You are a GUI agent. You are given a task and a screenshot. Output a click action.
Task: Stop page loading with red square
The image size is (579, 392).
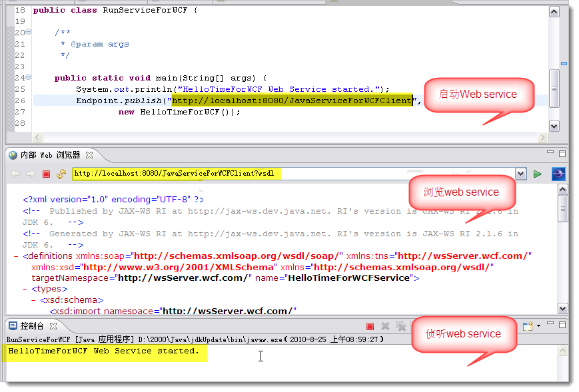click(x=46, y=174)
